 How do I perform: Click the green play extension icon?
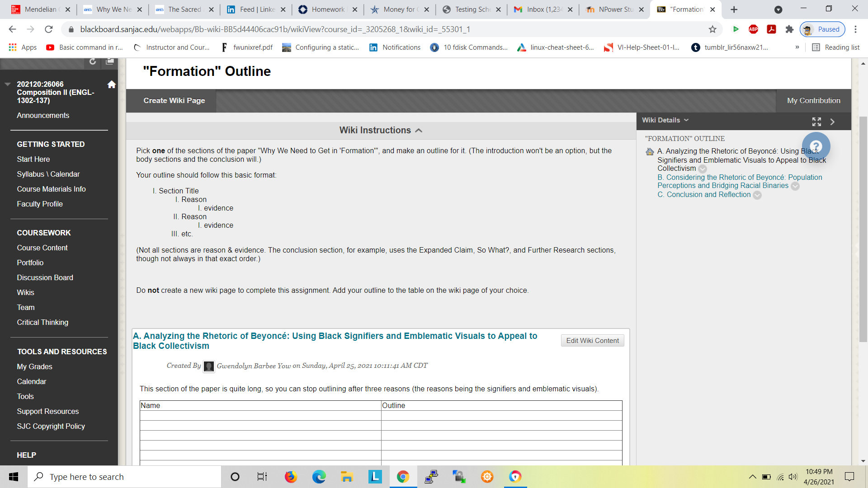[x=736, y=29]
